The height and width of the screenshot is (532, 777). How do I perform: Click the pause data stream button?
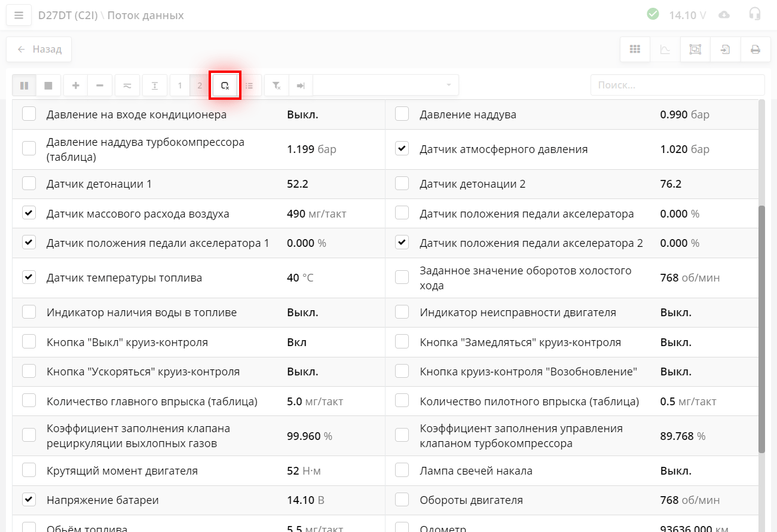(x=24, y=85)
